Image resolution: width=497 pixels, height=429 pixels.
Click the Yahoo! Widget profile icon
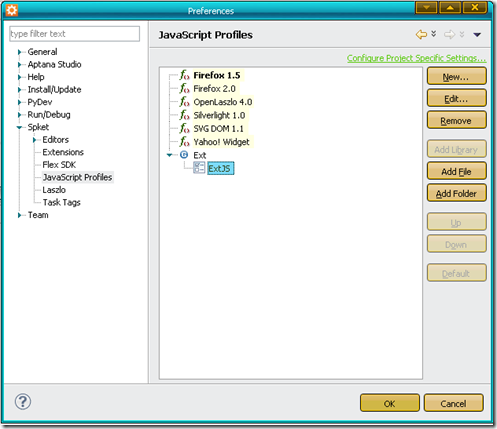click(184, 142)
